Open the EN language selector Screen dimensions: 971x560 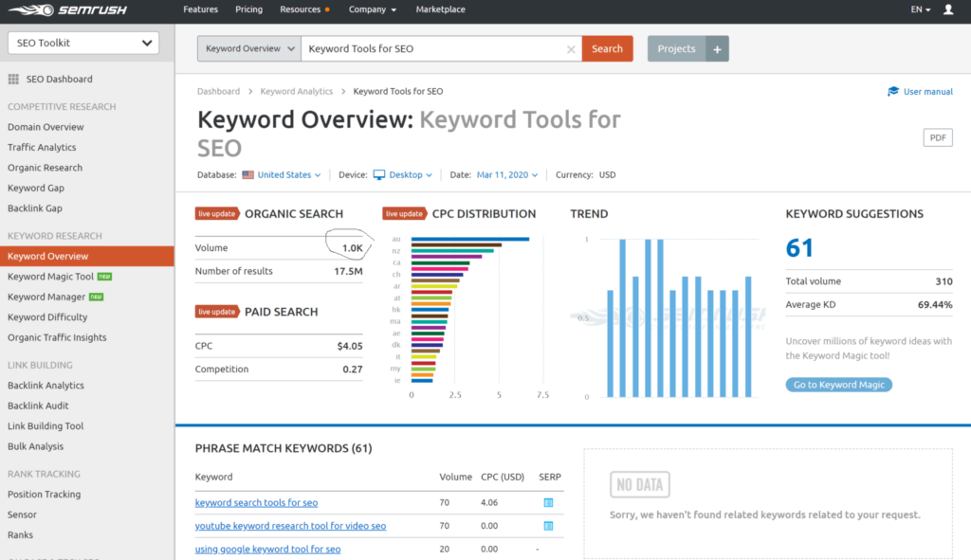point(920,9)
